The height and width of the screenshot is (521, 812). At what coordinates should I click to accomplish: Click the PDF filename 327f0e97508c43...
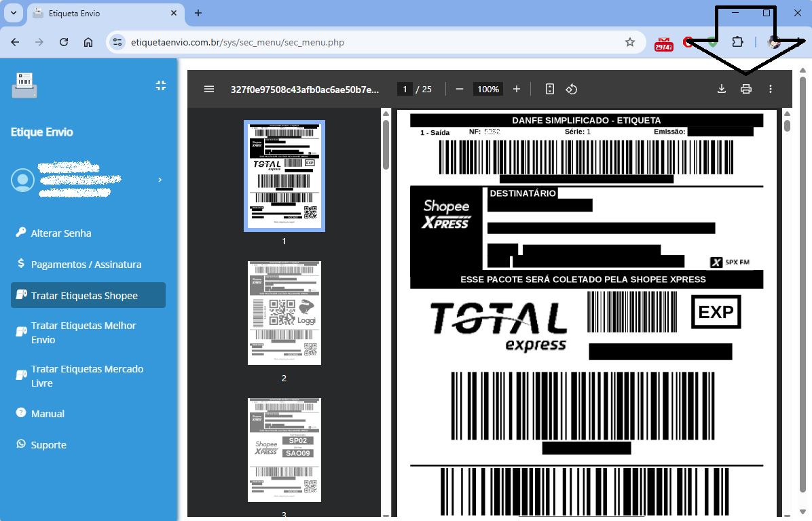(x=304, y=89)
